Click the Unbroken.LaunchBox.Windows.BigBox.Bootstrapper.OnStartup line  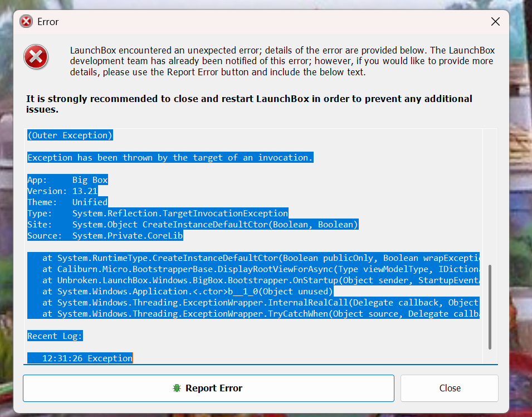(253, 280)
